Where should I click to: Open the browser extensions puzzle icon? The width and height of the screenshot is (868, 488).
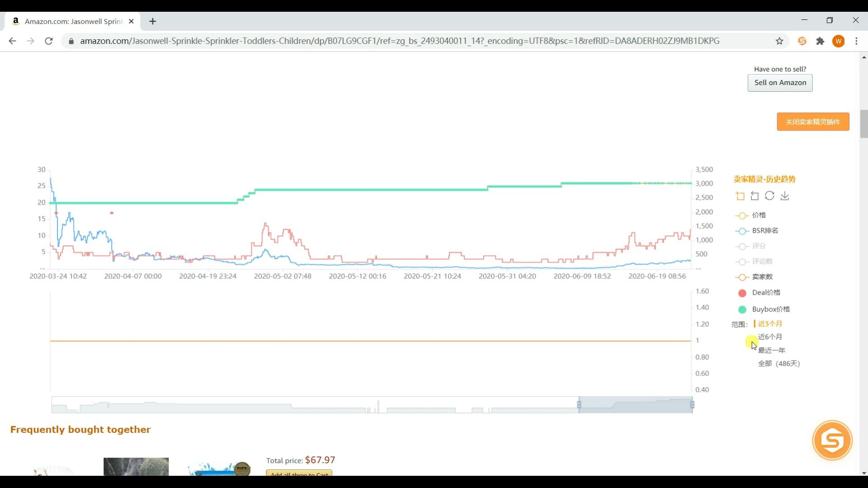(x=820, y=41)
